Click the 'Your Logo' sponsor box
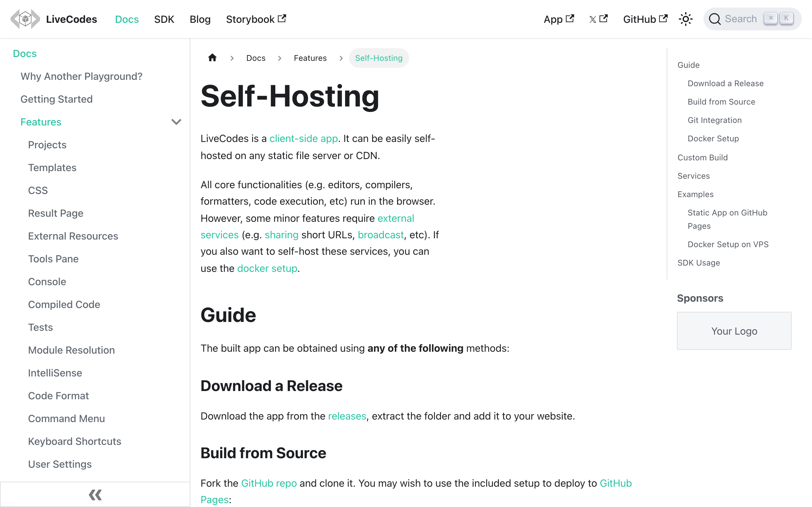The width and height of the screenshot is (812, 507). (x=734, y=331)
